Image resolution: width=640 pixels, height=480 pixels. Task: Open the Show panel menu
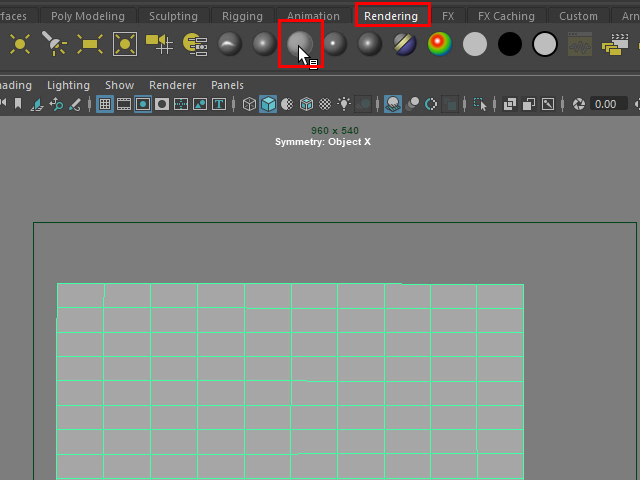(x=119, y=86)
